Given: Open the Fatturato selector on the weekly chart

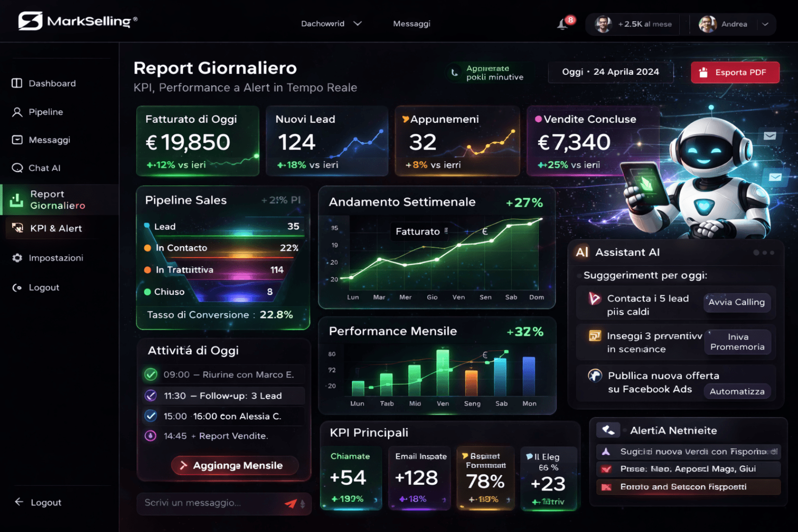Looking at the screenshot, I should pyautogui.click(x=419, y=232).
